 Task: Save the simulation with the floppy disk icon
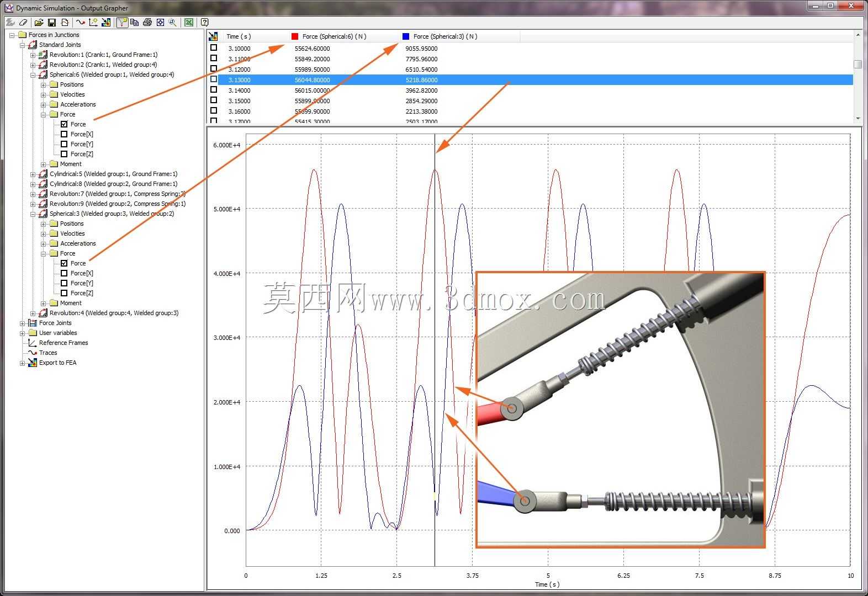pyautogui.click(x=52, y=23)
